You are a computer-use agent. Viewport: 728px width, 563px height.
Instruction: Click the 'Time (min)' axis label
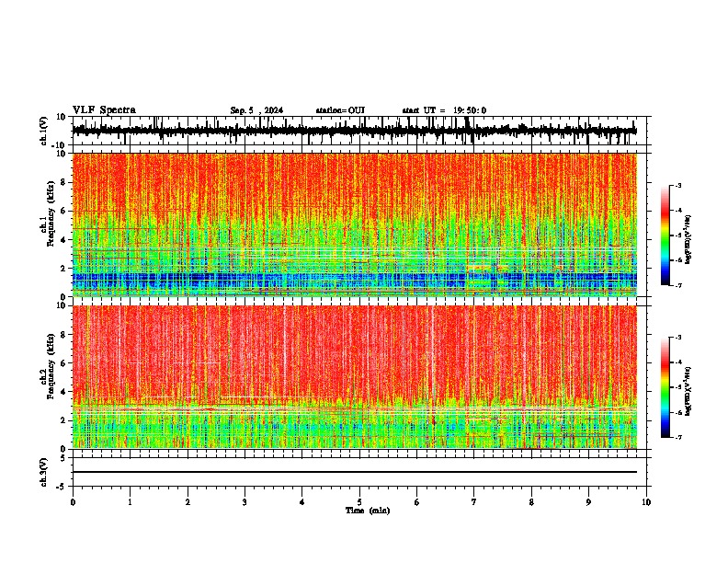click(x=368, y=511)
